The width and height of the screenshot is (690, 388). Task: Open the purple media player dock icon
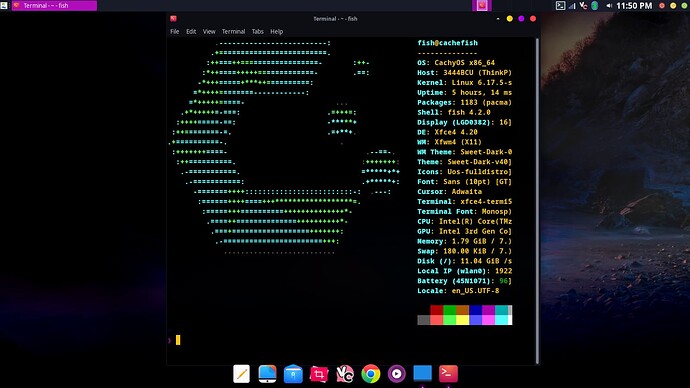(396, 374)
